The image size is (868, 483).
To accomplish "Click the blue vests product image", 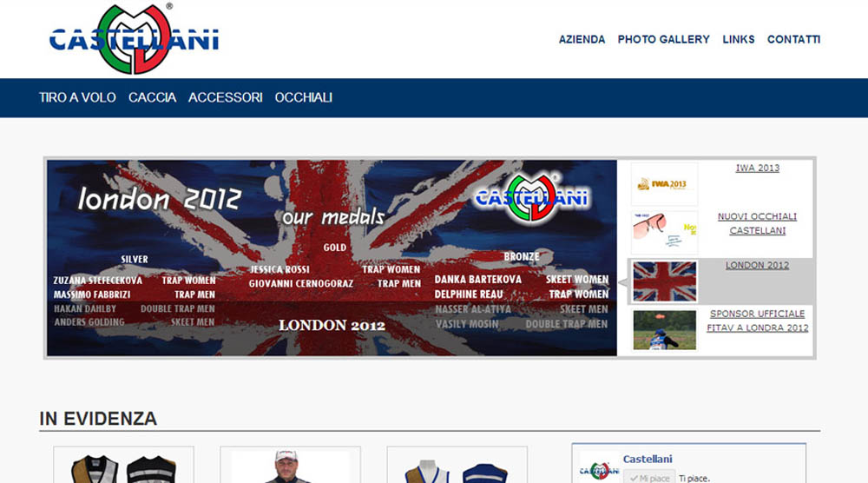I will pyautogui.click(x=457, y=466).
